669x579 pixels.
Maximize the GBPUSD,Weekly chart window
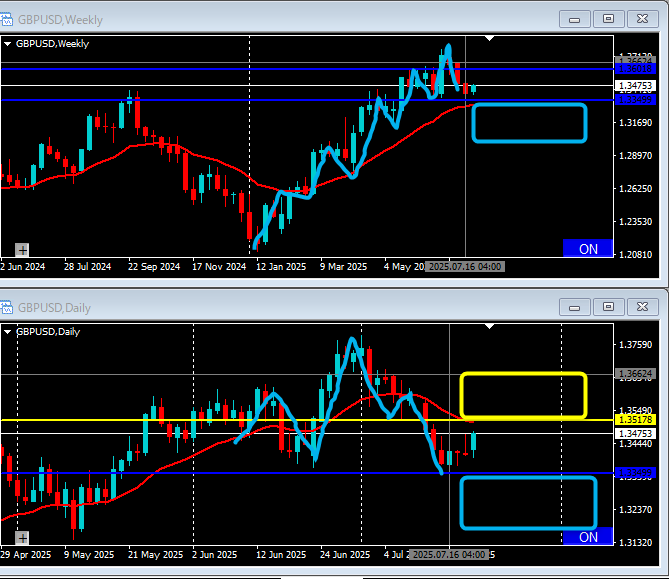(x=608, y=19)
